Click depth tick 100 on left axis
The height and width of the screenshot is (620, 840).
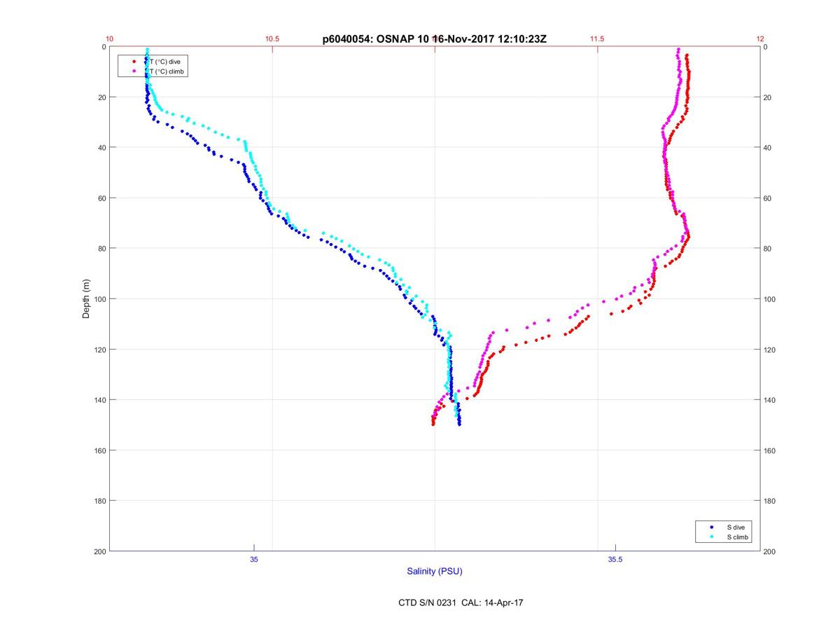pos(99,299)
